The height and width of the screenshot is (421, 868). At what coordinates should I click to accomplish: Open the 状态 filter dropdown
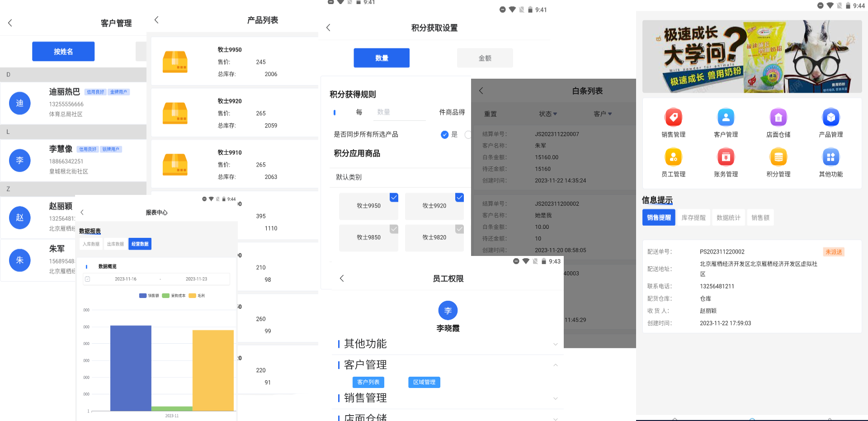[x=548, y=114]
